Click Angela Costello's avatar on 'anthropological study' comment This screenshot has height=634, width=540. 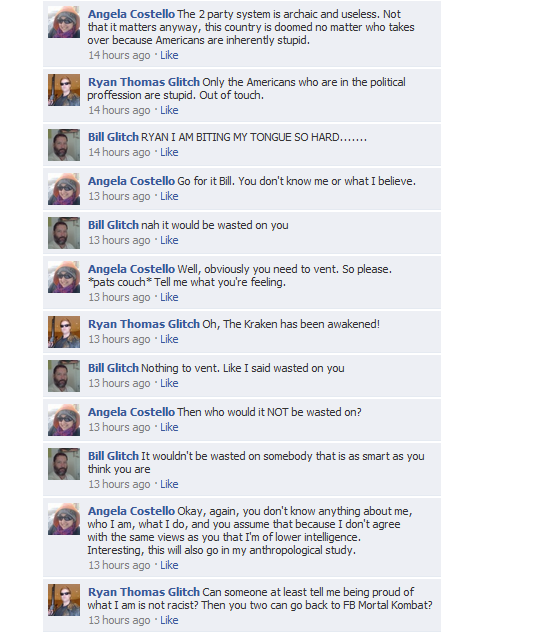click(x=64, y=519)
